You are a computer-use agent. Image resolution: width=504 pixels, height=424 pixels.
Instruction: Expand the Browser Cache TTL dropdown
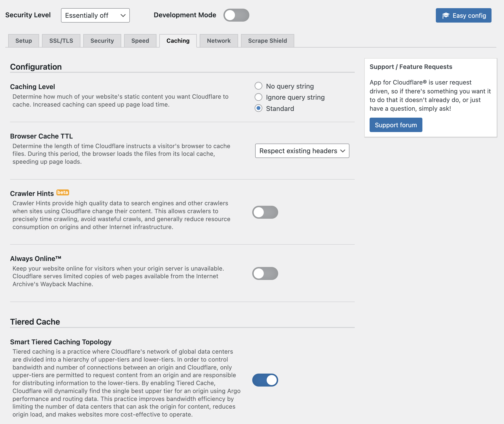(x=302, y=151)
